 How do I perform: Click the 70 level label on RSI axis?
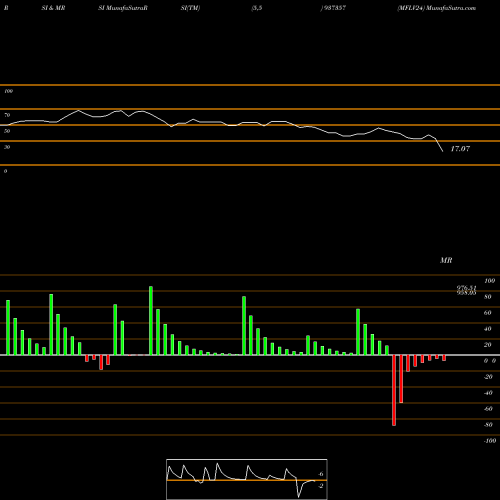click(x=7, y=115)
